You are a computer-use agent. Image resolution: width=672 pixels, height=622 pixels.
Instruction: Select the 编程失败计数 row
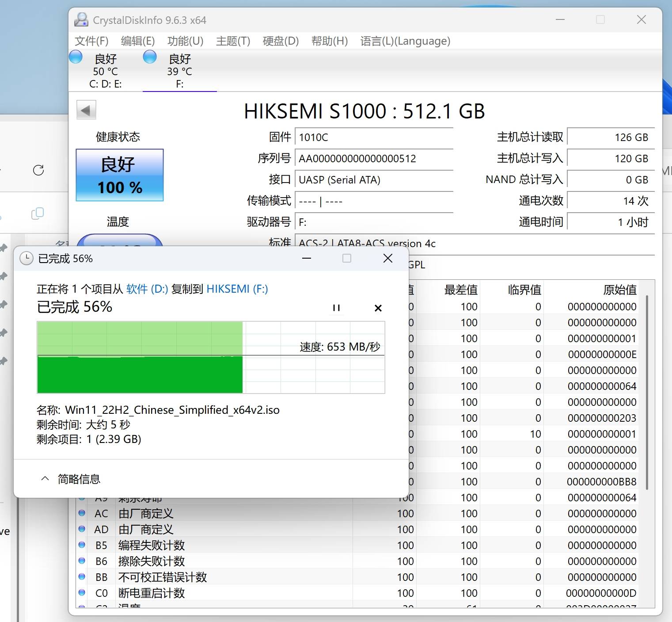357,545
